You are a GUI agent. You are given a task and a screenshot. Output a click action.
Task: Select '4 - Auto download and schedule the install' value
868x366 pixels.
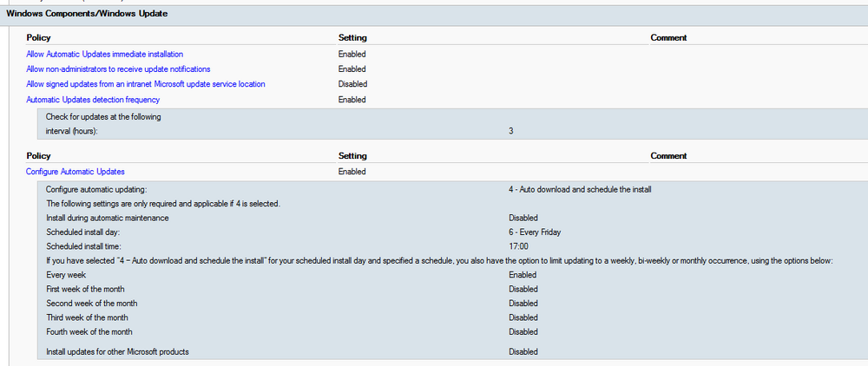(580, 189)
